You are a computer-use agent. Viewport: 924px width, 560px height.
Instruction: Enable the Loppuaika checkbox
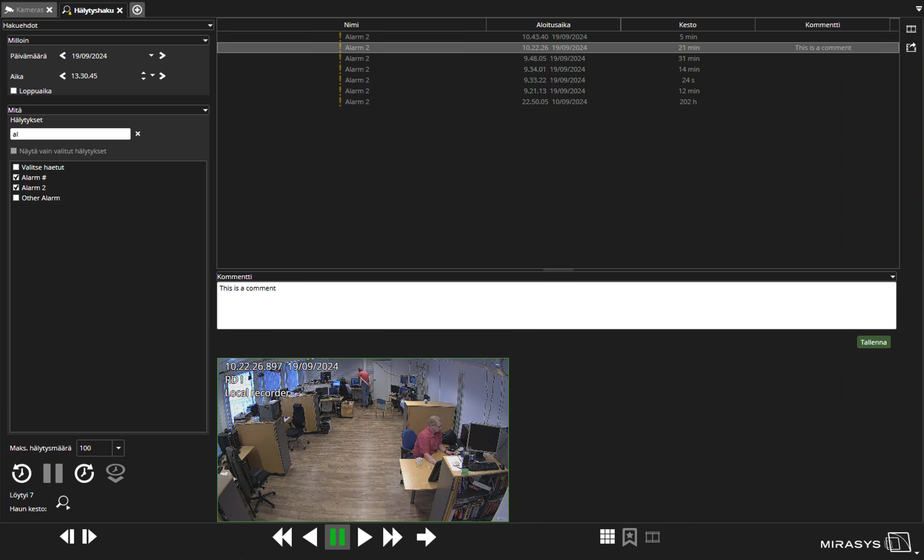14,91
